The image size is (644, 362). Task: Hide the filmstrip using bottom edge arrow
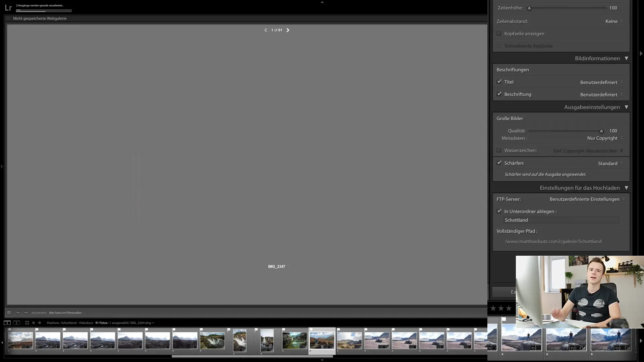[x=322, y=360]
